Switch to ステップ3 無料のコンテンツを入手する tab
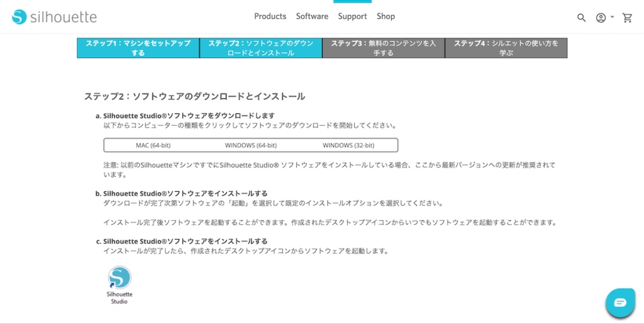The height and width of the screenshot is (324, 644). click(x=384, y=48)
